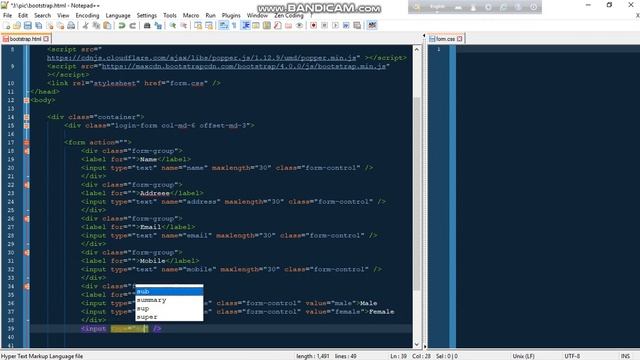Close the form.css tab
The width and height of the screenshot is (640, 360).
tap(460, 39)
